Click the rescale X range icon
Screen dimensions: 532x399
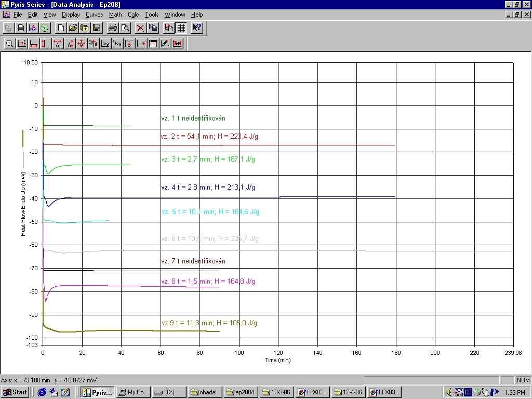tap(21, 44)
